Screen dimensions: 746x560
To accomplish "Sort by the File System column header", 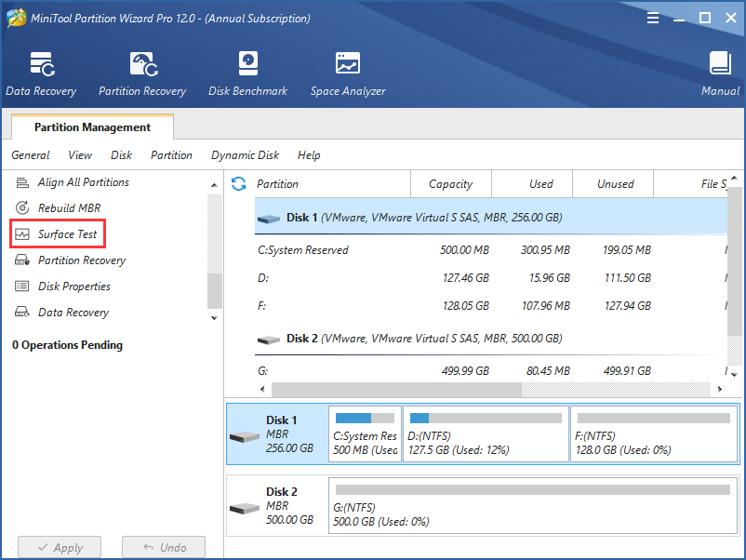I will coord(691,184).
